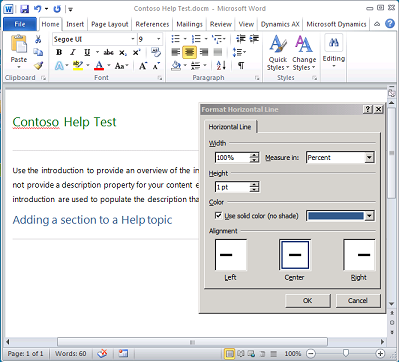Click the Decrease Indent icon
Viewport: 399px width, 362px height.
[240, 39]
